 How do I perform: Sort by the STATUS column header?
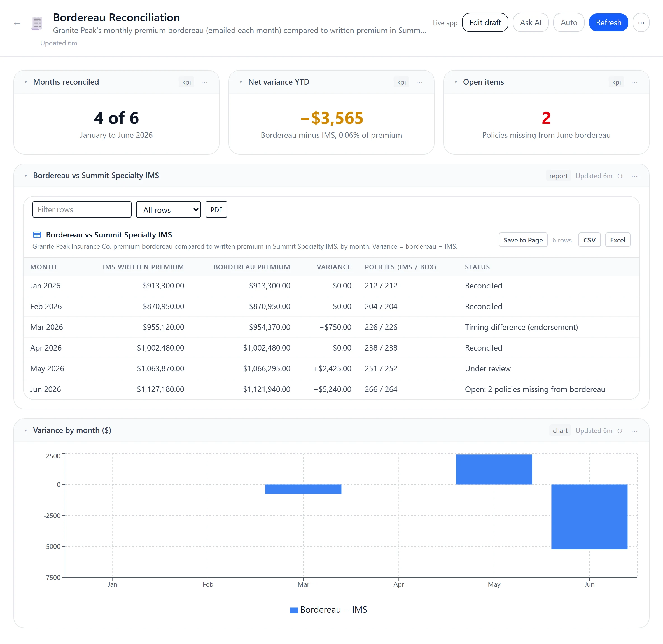pyautogui.click(x=477, y=267)
